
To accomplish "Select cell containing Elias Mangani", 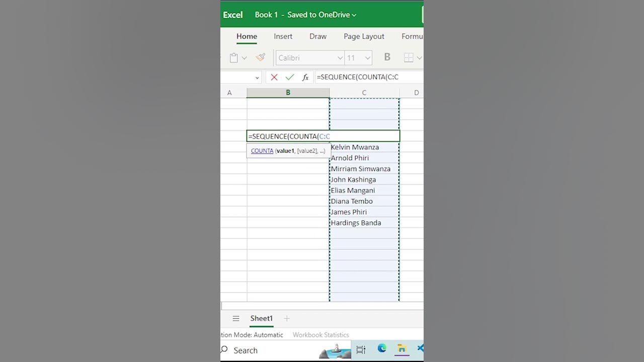I will tap(364, 191).
